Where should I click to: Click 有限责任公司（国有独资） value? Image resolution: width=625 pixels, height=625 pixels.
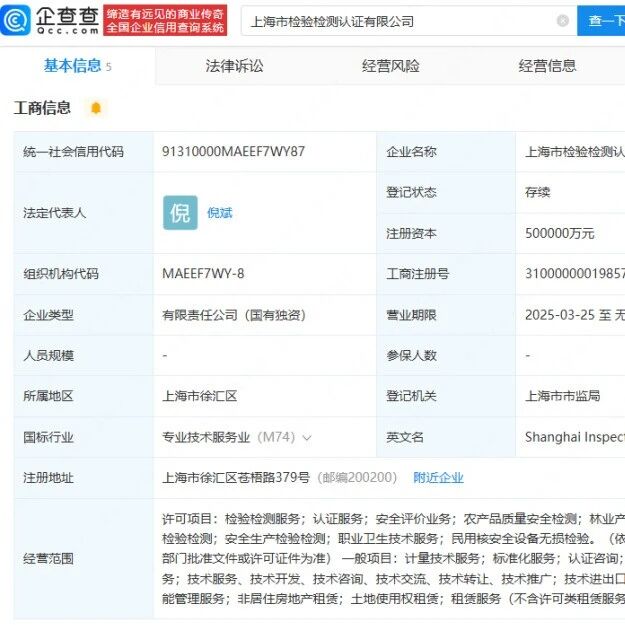[234, 315]
